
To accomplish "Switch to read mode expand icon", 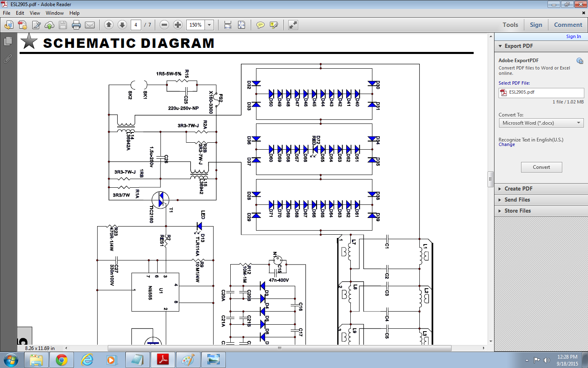I will [x=293, y=25].
